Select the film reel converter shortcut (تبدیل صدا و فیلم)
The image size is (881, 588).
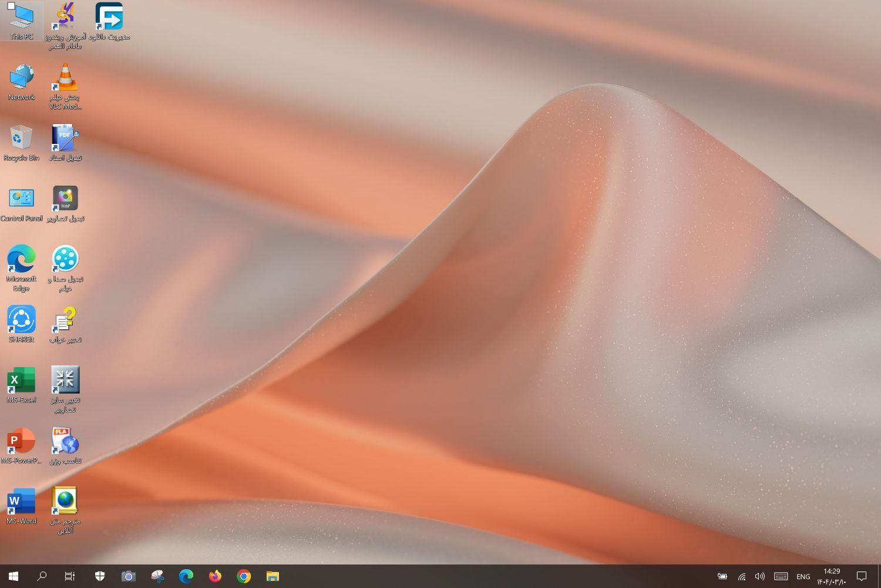tap(65, 268)
